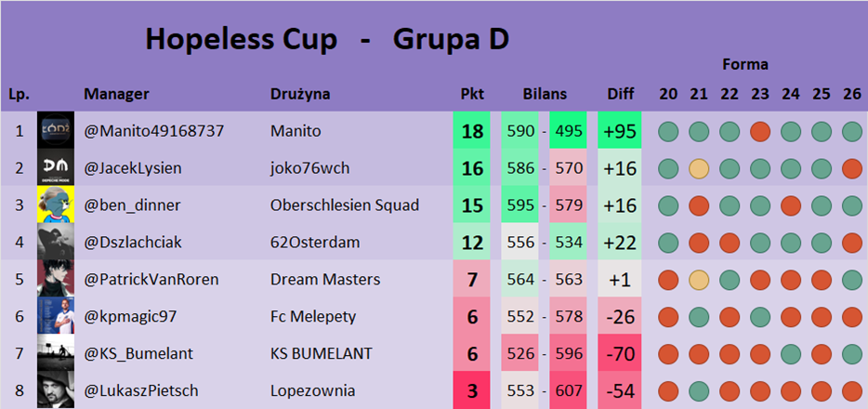Click JacekLysien's yellow form dot, round 21
The image size is (868, 409).
[x=699, y=168]
